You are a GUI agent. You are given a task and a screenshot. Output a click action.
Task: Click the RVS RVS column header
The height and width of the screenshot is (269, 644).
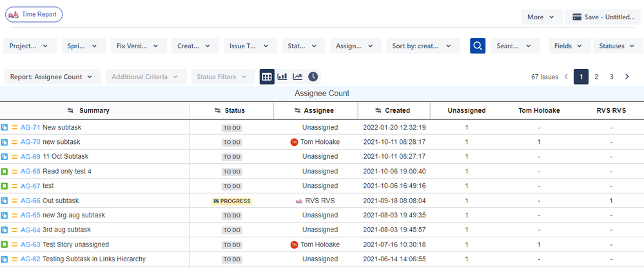[611, 110]
